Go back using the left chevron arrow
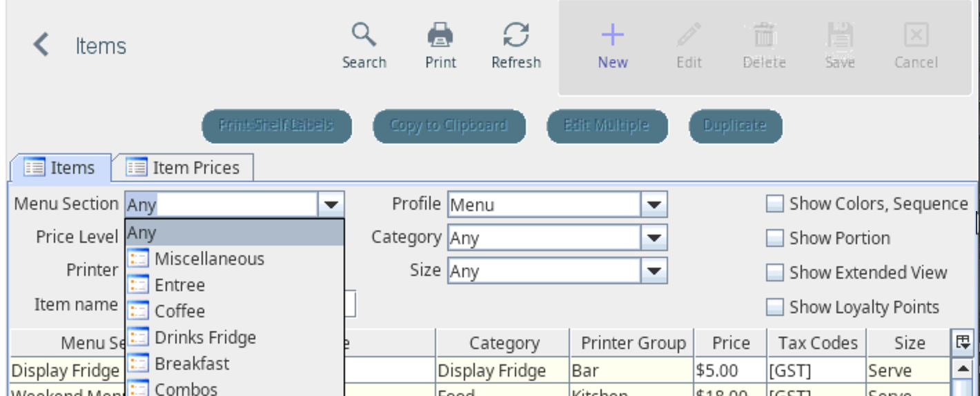The height and width of the screenshot is (396, 980). point(41,46)
